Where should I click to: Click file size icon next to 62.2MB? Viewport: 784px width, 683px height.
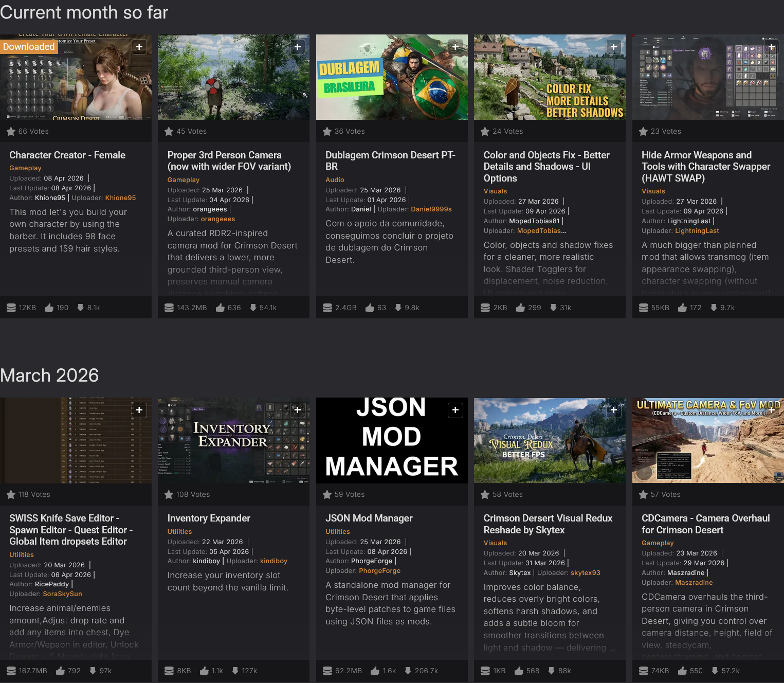tap(327, 671)
